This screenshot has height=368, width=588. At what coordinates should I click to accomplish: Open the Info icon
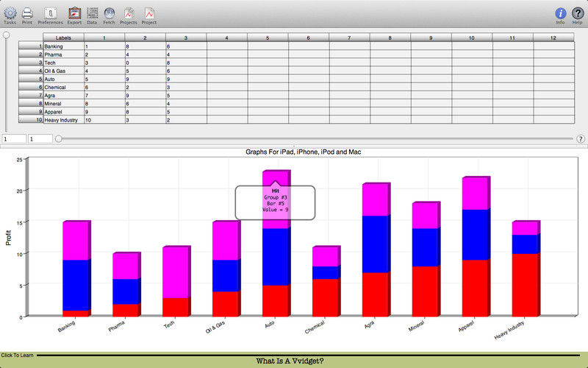tap(560, 13)
